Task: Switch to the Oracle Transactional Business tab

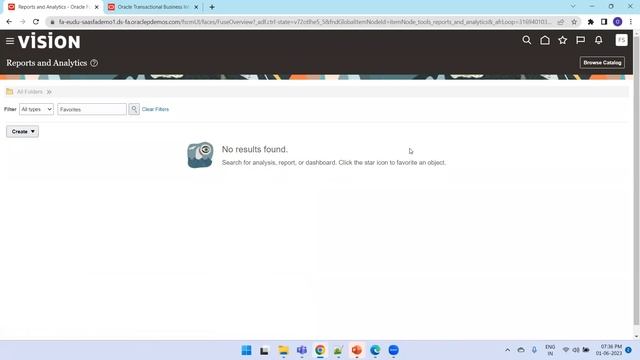Action: coord(153,7)
